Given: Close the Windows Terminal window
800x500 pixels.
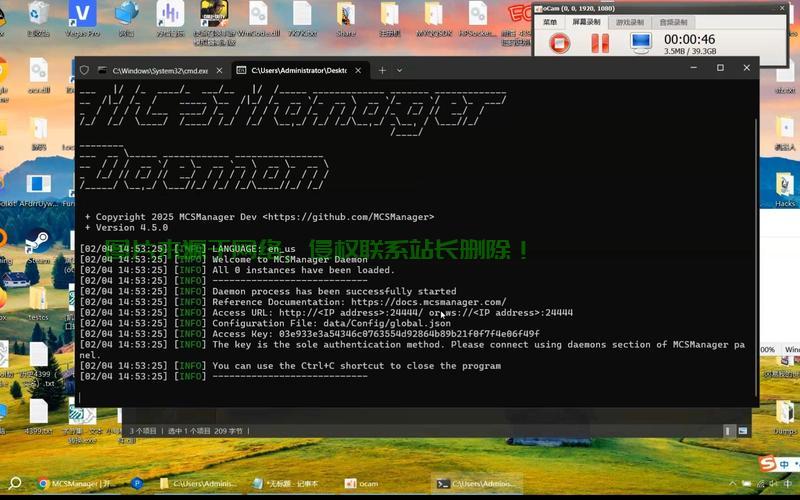Looking at the screenshot, I should (x=746, y=67).
